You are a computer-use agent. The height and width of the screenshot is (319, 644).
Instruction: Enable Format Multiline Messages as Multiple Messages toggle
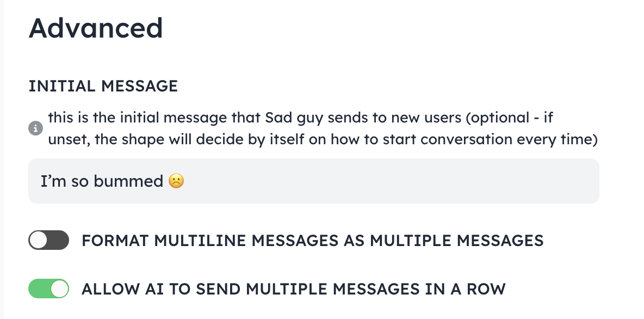click(x=48, y=240)
